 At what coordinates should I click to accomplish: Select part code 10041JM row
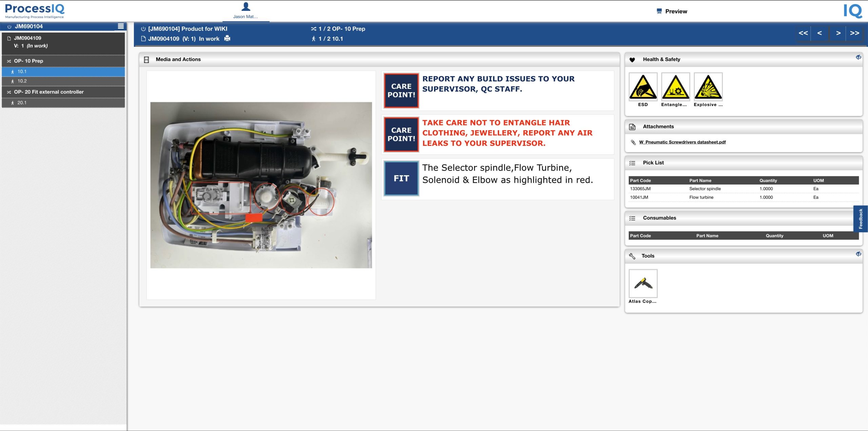(x=743, y=197)
